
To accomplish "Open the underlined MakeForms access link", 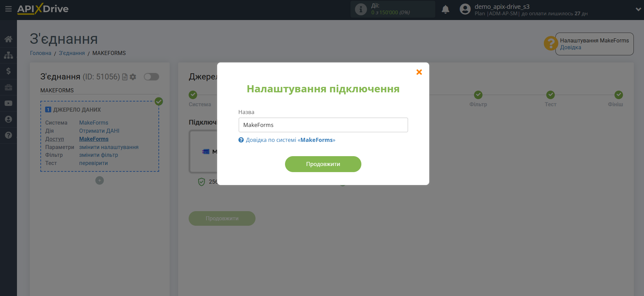I will tap(94, 139).
